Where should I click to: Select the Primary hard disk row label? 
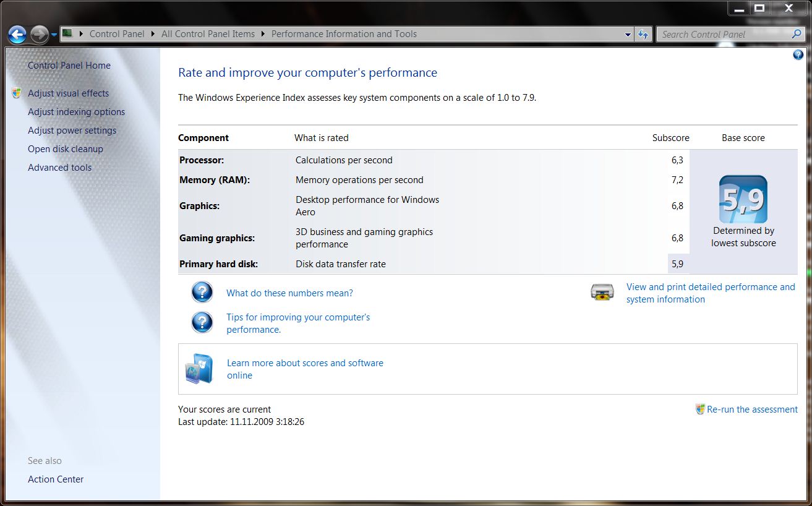(218, 264)
